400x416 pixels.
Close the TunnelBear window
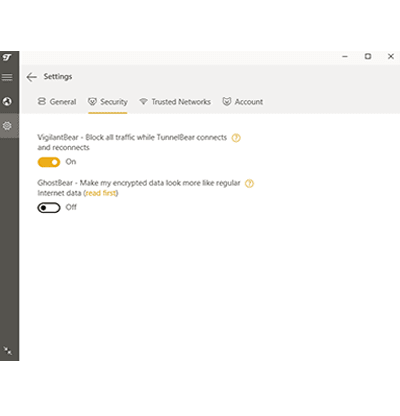coord(391,56)
